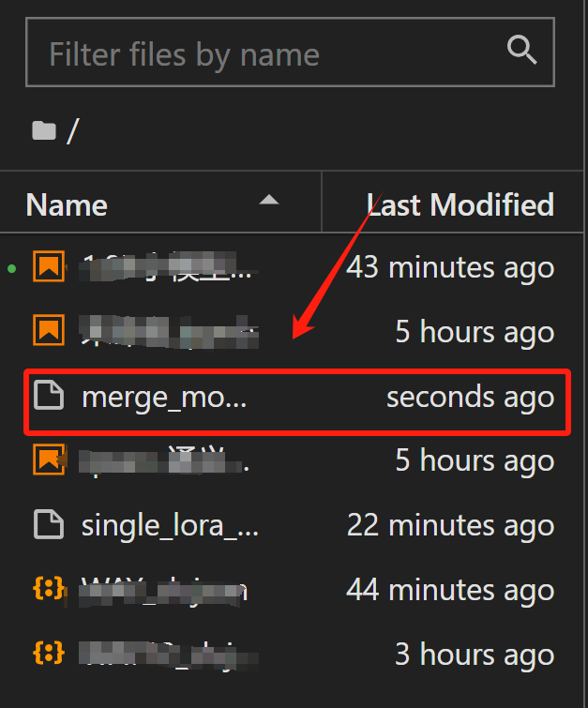588x708 pixels.
Task: Select the single_lora_ file name
Action: click(170, 525)
